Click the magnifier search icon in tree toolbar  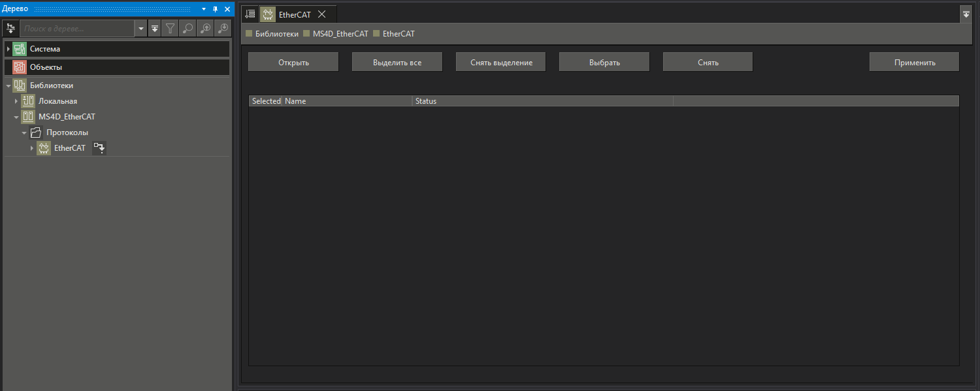click(188, 29)
